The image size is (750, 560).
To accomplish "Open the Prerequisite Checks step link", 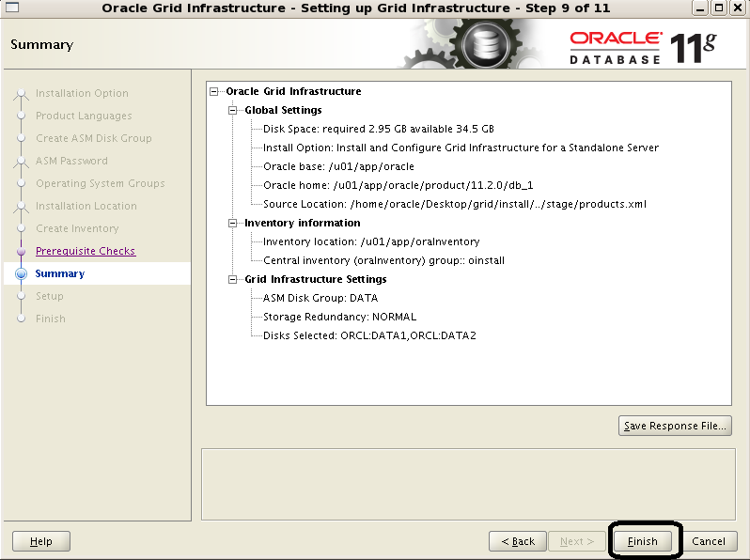I will point(86,251).
